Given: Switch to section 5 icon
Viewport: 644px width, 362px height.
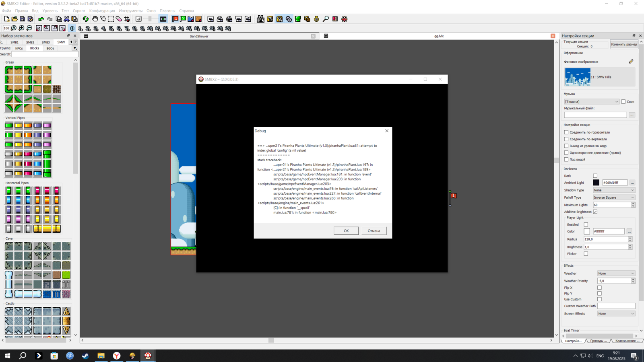Looking at the screenshot, I should pyautogui.click(x=111, y=29).
